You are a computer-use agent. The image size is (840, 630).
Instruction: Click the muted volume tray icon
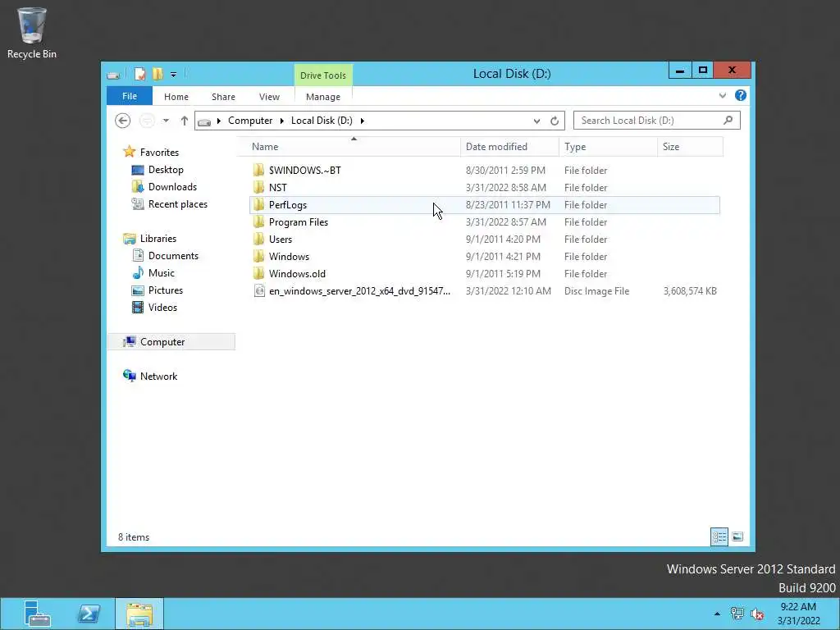757,614
